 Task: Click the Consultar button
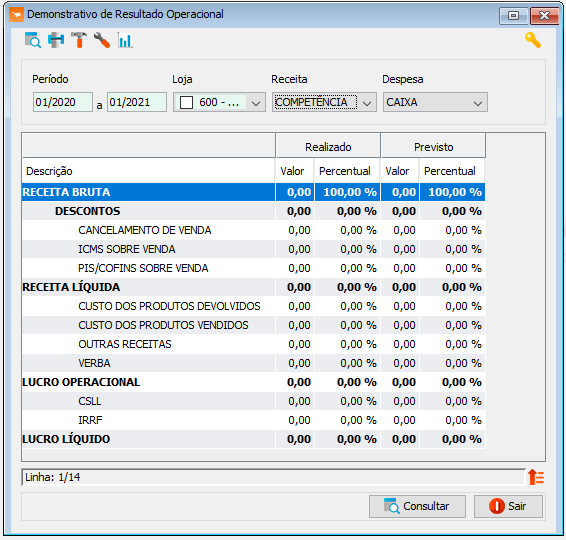point(417,506)
